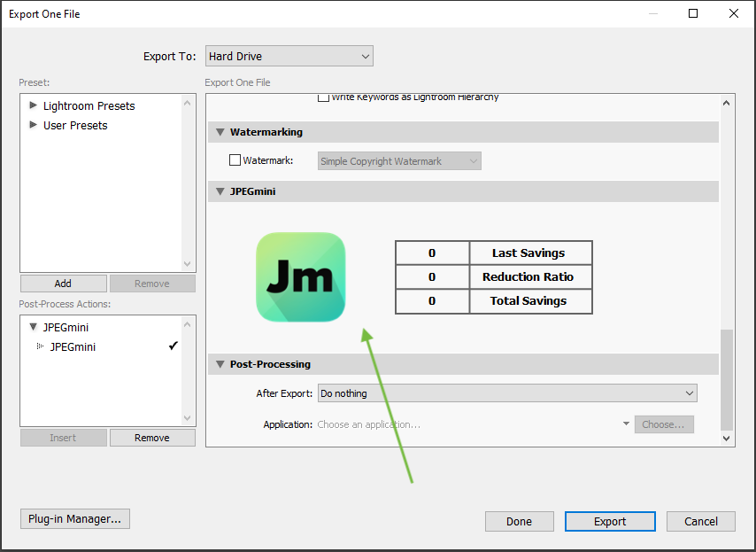This screenshot has height=552, width=756.
Task: Click Post-Process Actions scroll up arrow
Action: [x=188, y=324]
